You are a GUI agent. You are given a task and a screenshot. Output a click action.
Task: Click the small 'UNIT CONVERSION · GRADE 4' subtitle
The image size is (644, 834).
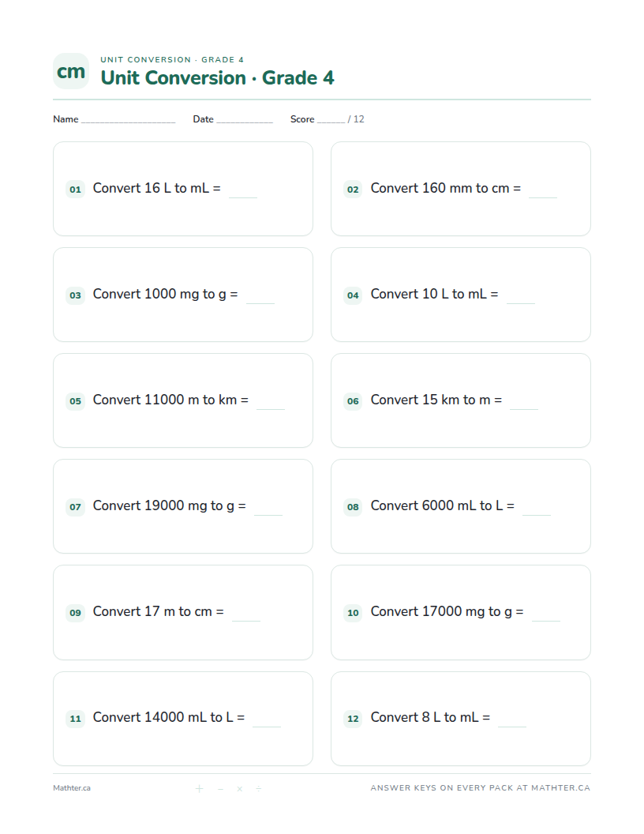(x=172, y=59)
